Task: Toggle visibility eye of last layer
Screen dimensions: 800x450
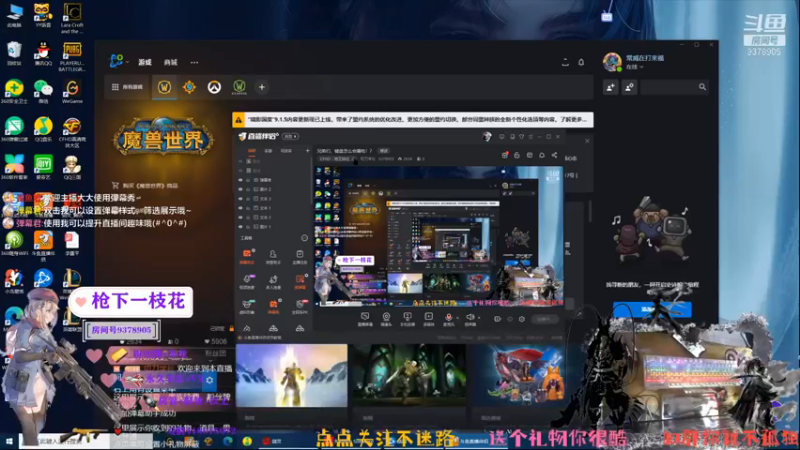Action: tap(241, 226)
